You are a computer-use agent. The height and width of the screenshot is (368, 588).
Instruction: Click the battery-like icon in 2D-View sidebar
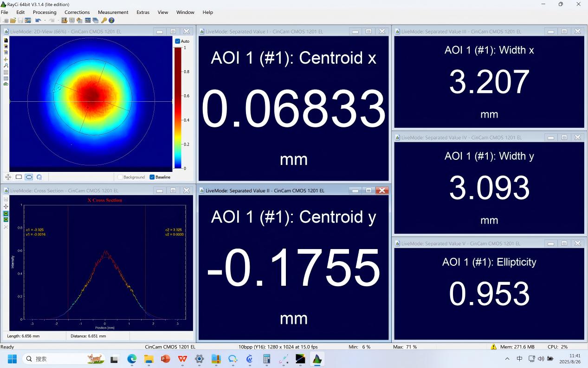point(6,84)
